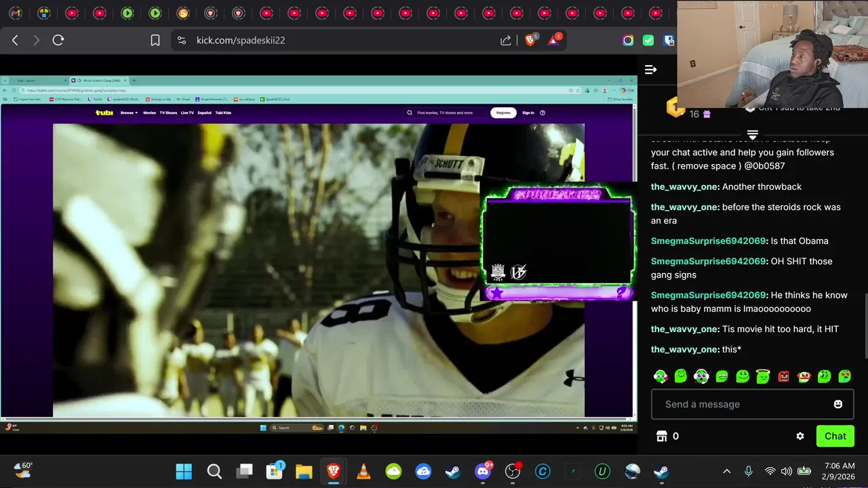Open Task View on the taskbar

[x=244, y=471]
